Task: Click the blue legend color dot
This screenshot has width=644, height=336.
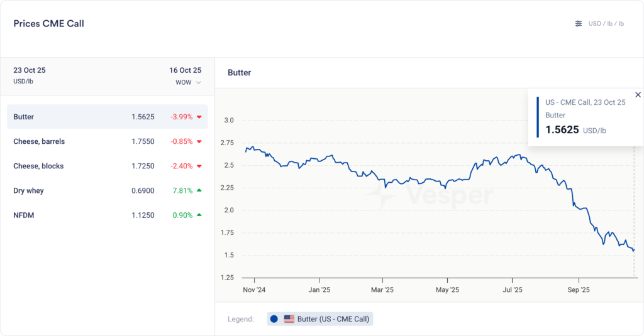Action: (x=274, y=319)
